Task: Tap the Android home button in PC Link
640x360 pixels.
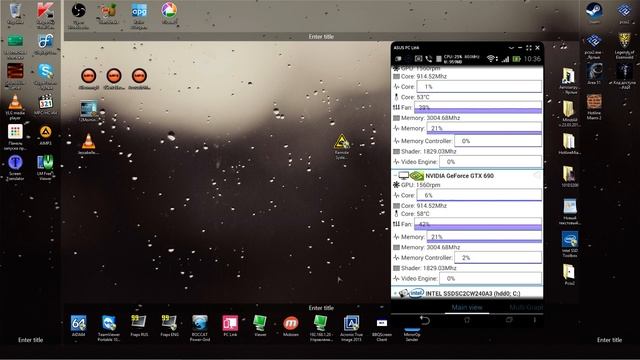Action: pyautogui.click(x=467, y=320)
